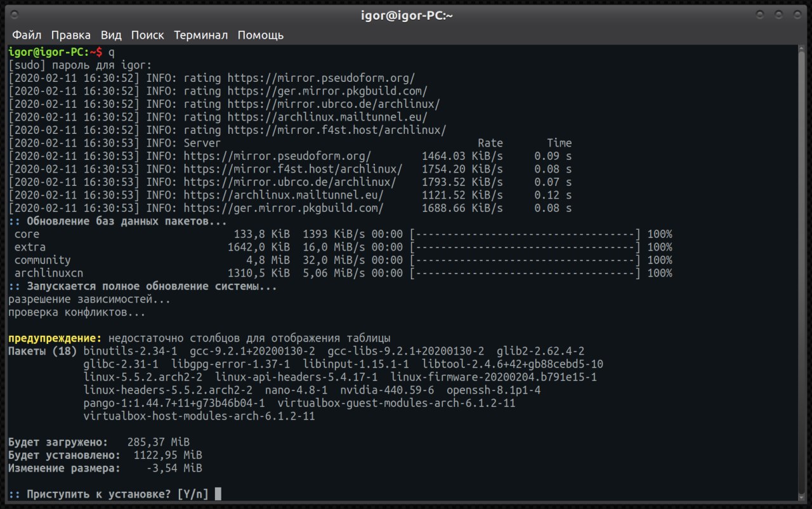Click the extra download progress bar
This screenshot has width=812, height=509.
(x=525, y=248)
